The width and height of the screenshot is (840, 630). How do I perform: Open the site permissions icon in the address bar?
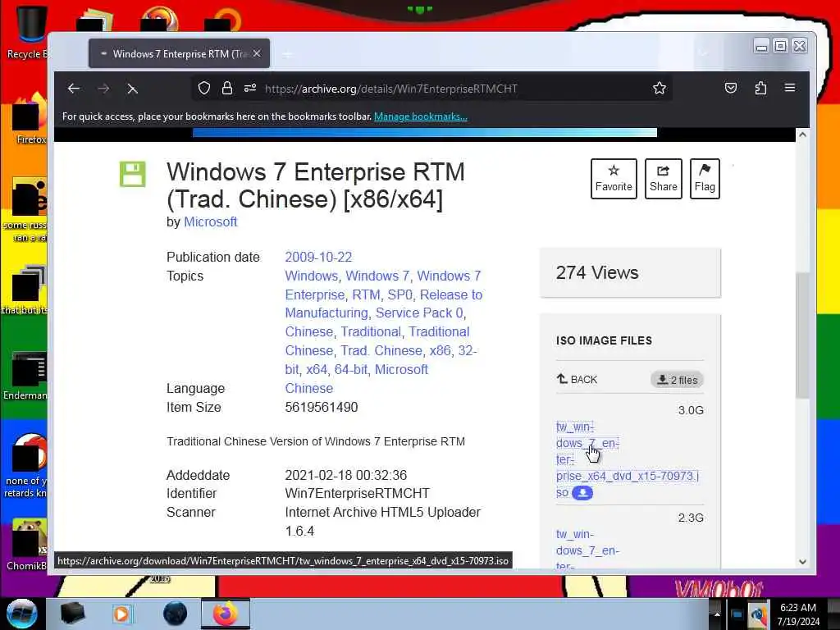click(x=250, y=88)
